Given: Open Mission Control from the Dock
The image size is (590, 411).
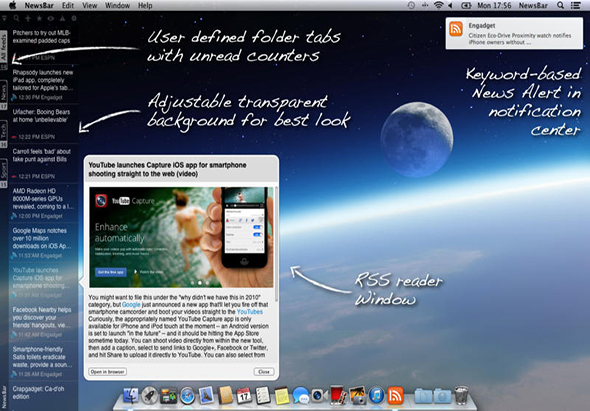Looking at the screenshot, I should (x=168, y=396).
